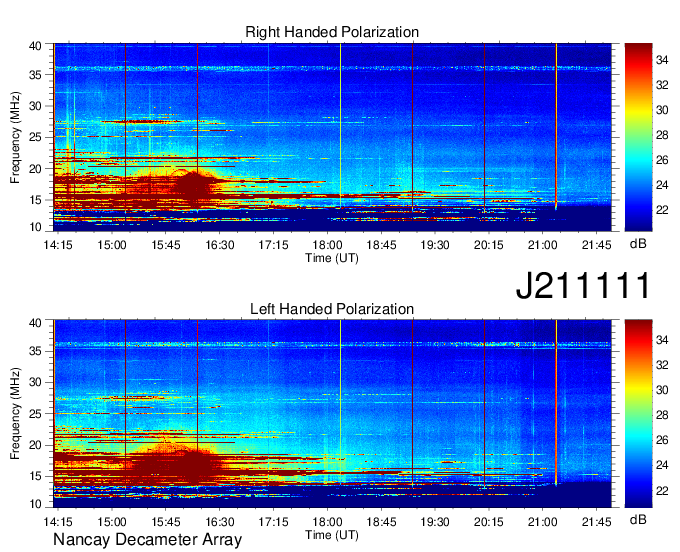
Task: Click the Left Handed Polarization title
Action: pyautogui.click(x=332, y=309)
